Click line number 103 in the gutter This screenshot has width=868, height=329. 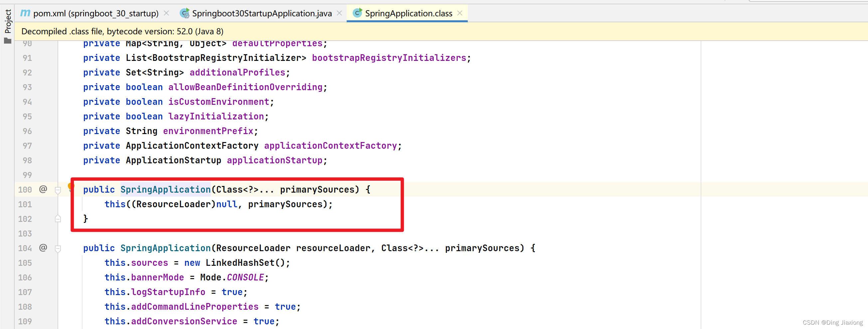coord(25,234)
